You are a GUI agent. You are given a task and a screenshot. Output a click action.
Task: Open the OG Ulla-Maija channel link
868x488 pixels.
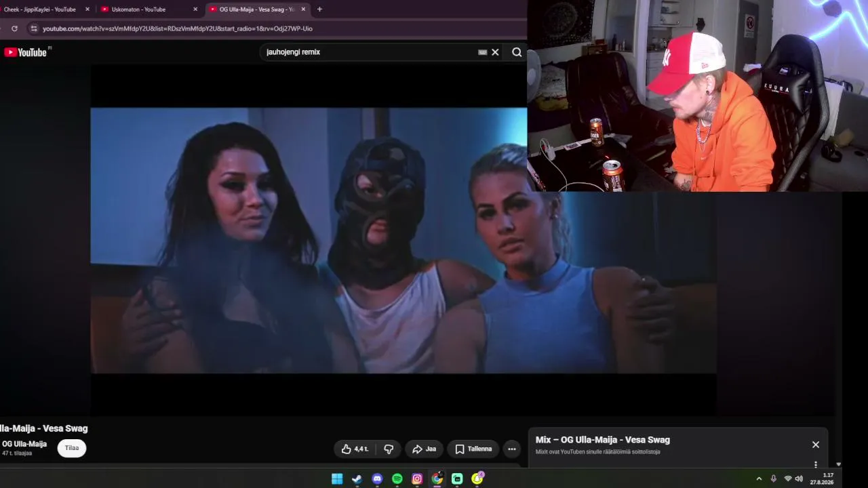[24, 444]
